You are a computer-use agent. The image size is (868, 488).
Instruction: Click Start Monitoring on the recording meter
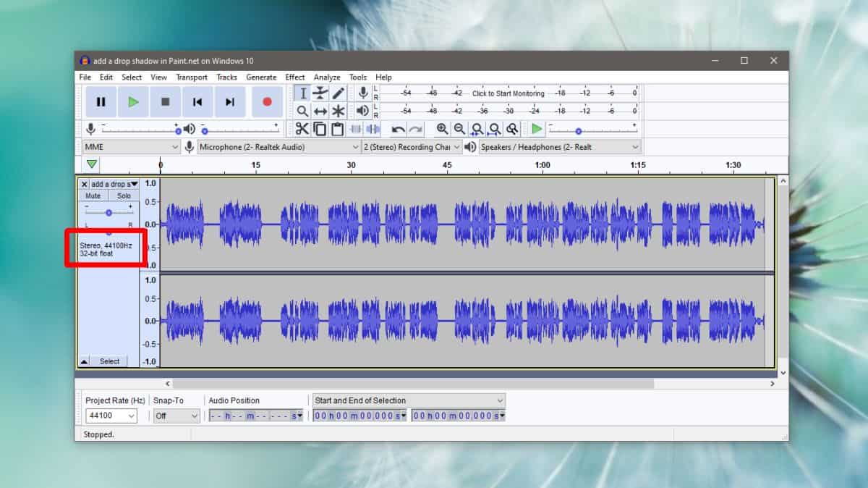click(509, 93)
